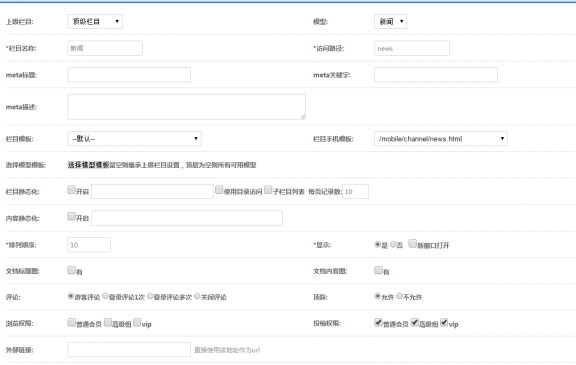This screenshot has height=365, width=576.
Task: Open the 模型 dropdown showing 新闻
Action: pyautogui.click(x=390, y=22)
